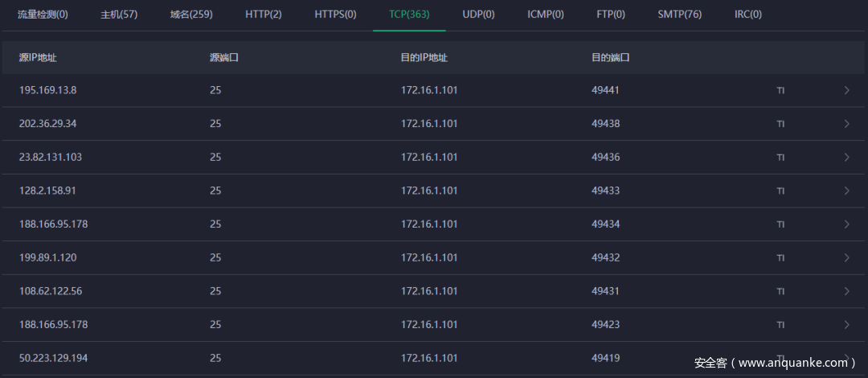
Task: Select the HTTP(2) tab
Action: (264, 14)
